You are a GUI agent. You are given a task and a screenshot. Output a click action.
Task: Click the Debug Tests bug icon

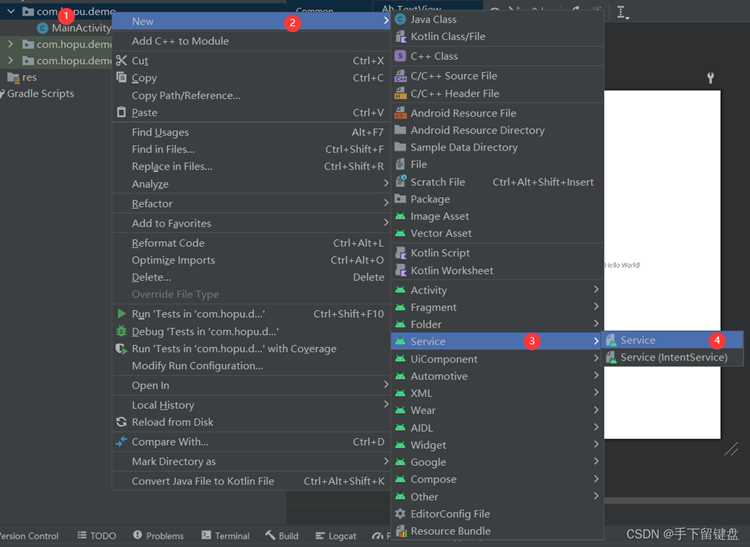[x=121, y=331]
